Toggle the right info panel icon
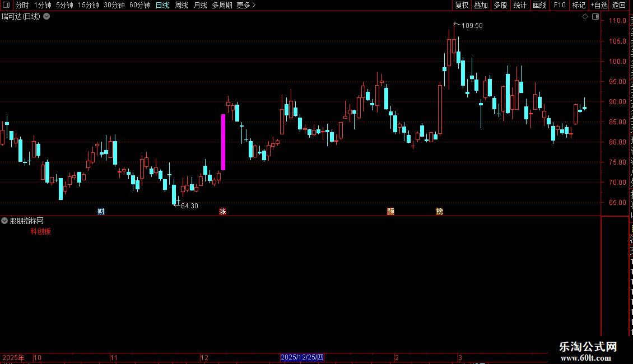 click(595, 17)
